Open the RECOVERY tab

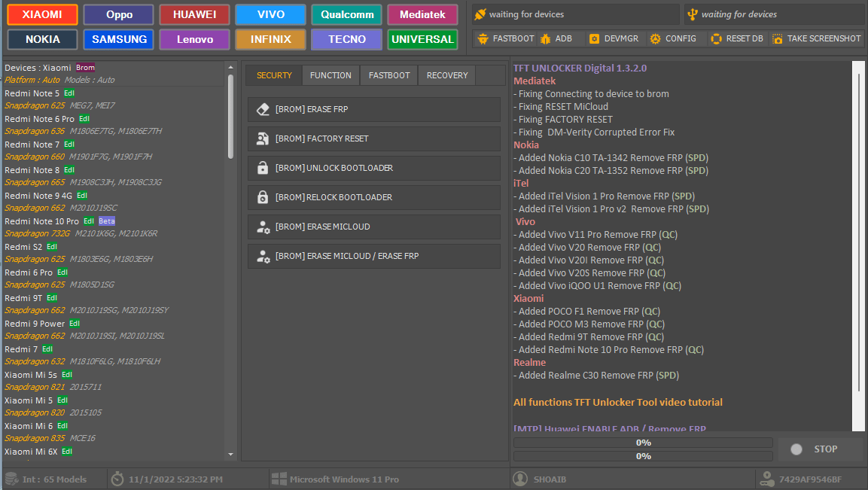447,75
